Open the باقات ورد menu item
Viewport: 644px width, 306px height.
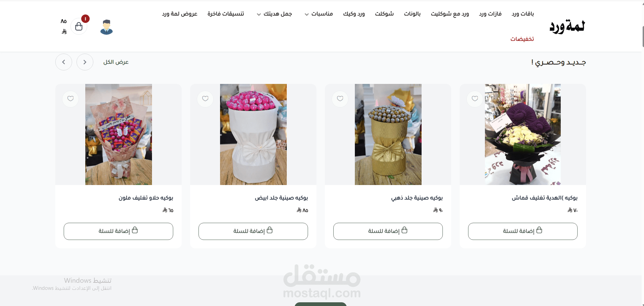click(523, 14)
